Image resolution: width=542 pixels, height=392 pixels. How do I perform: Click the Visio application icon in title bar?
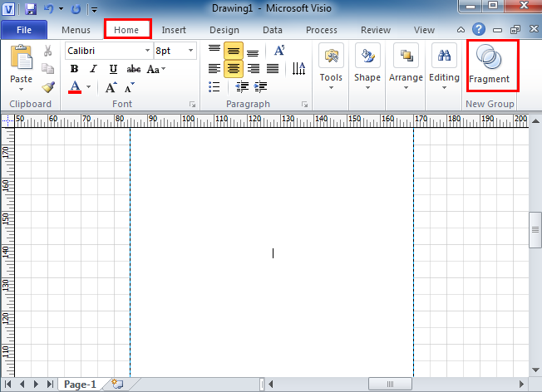tap(8, 9)
